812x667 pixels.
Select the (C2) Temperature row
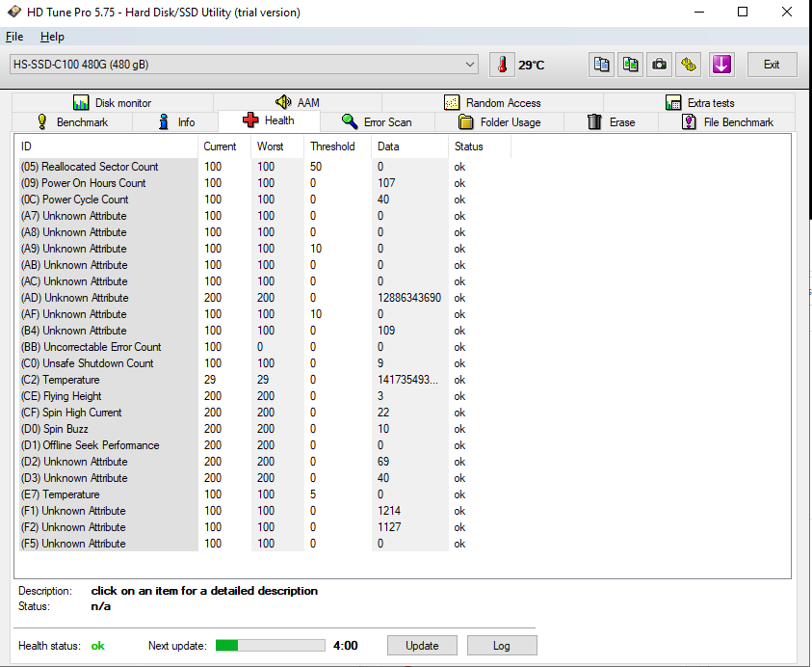[263, 380]
